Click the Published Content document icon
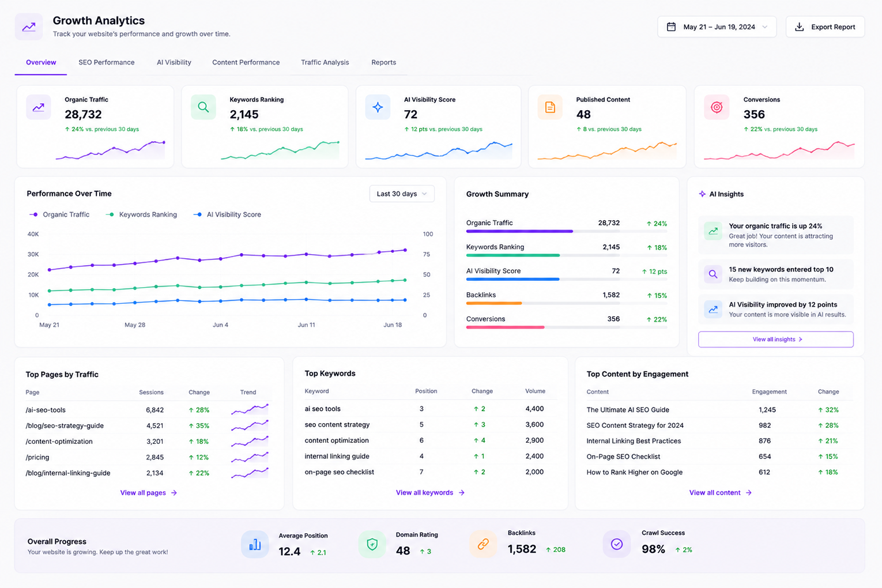Screen dimensions: 882x588 point(550,107)
